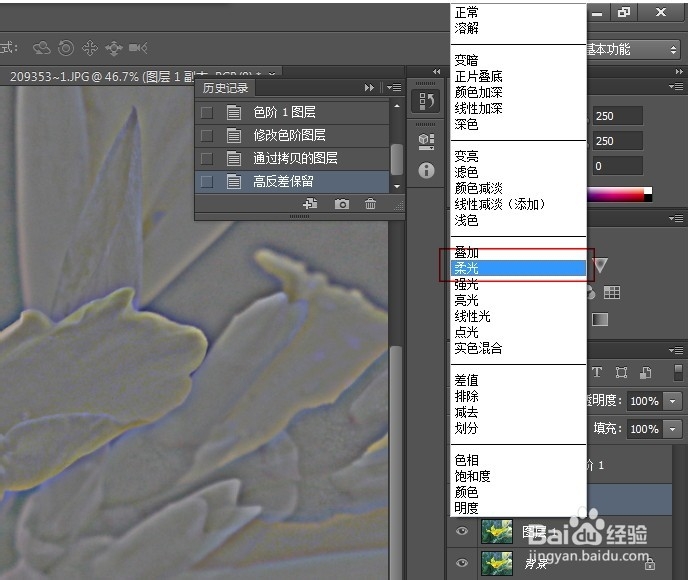Edit first color value field 250
Viewport: 688px width, 580px height.
(x=618, y=116)
